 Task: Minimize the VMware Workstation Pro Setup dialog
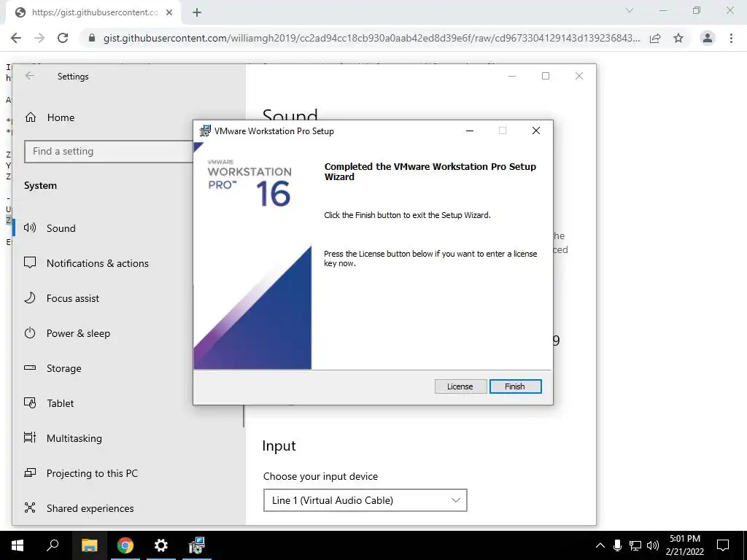pos(470,131)
